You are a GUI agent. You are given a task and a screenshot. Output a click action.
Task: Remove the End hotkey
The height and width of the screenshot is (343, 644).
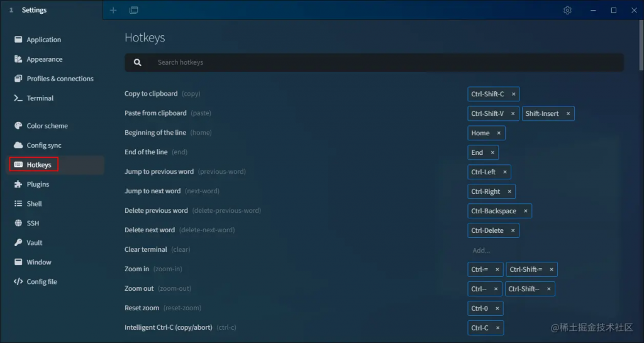tap(492, 152)
